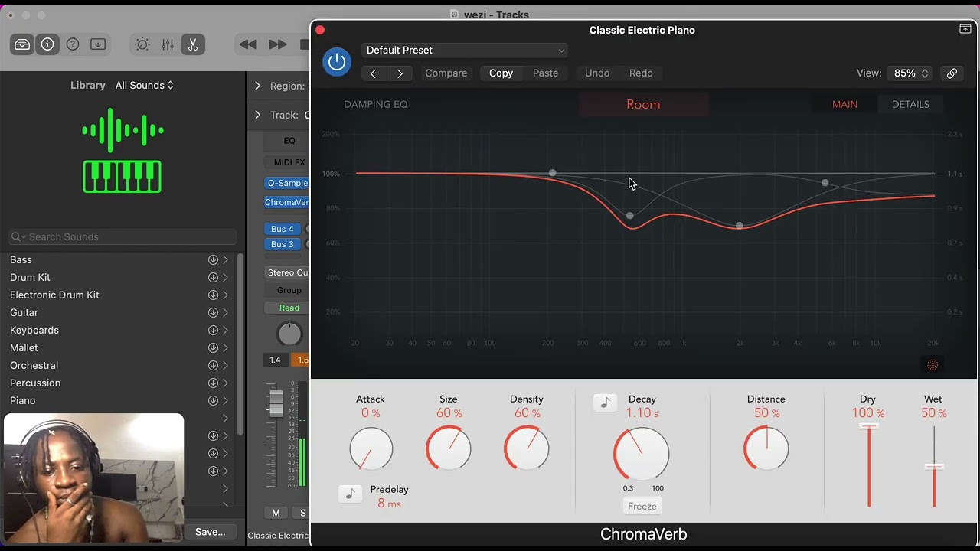Image resolution: width=980 pixels, height=551 pixels.
Task: Click the Compare button
Action: click(446, 73)
